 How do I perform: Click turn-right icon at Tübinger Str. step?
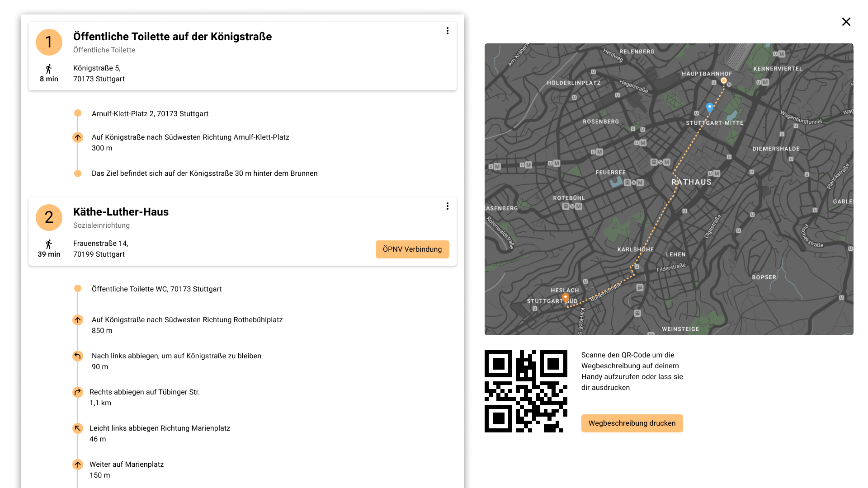click(78, 392)
